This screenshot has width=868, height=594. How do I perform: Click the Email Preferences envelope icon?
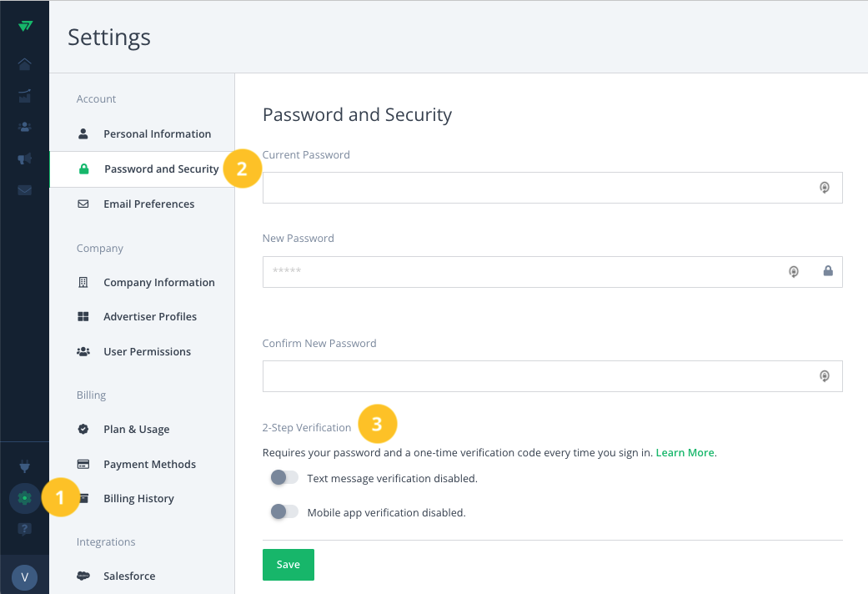pyautogui.click(x=83, y=204)
